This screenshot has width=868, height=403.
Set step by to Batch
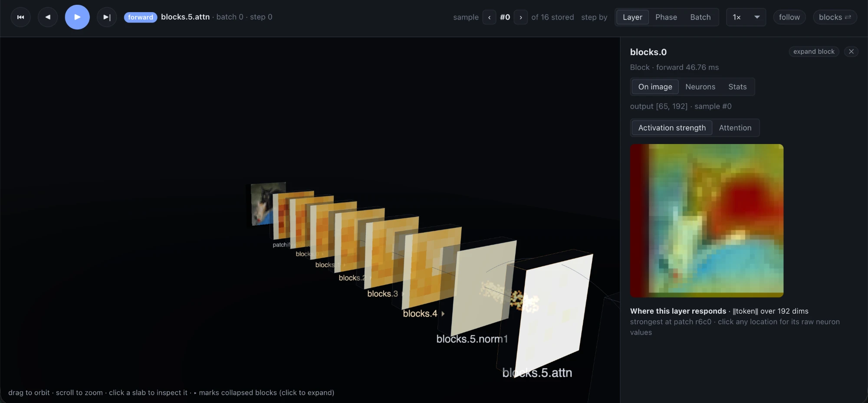700,17
